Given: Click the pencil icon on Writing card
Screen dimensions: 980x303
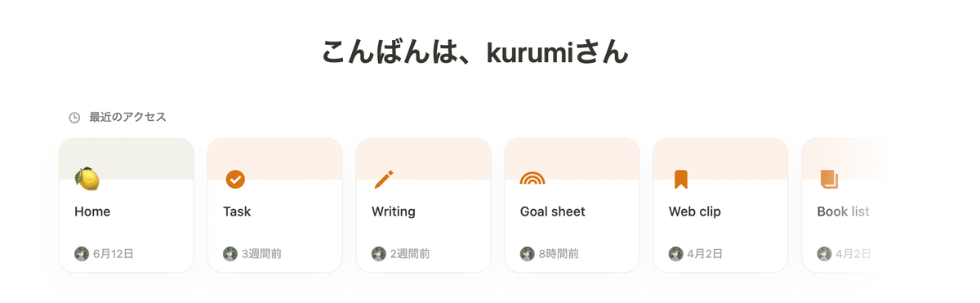Looking at the screenshot, I should pos(384,179).
